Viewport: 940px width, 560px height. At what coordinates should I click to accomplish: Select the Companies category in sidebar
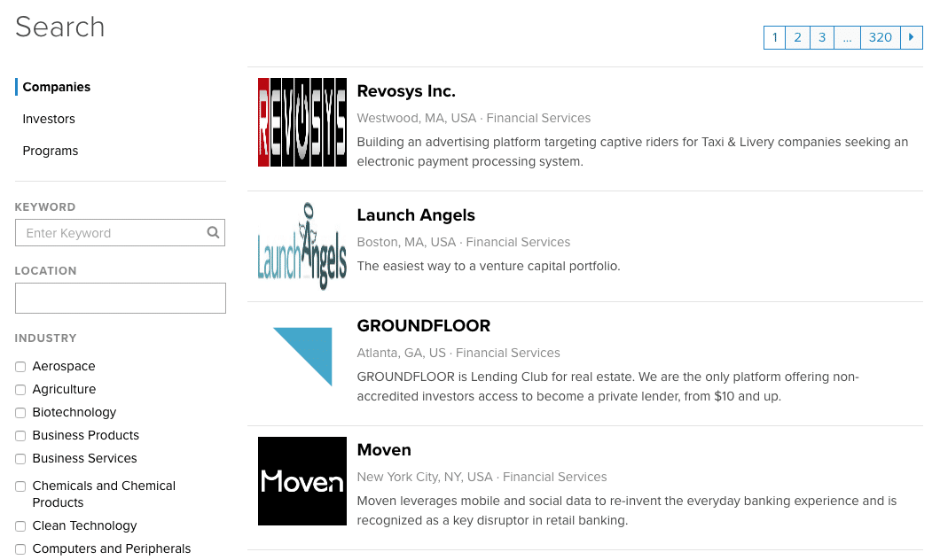(57, 87)
